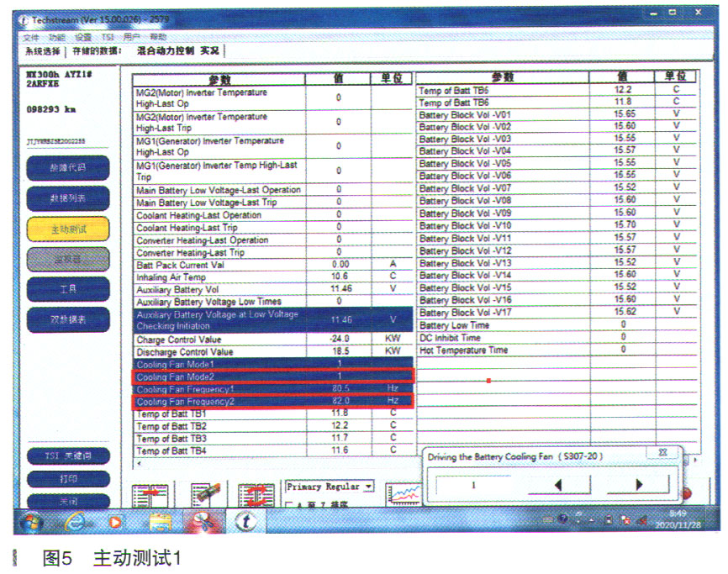This screenshot has height=574, width=728.
Task: Select the Charge Control Value row
Action: pos(273,340)
